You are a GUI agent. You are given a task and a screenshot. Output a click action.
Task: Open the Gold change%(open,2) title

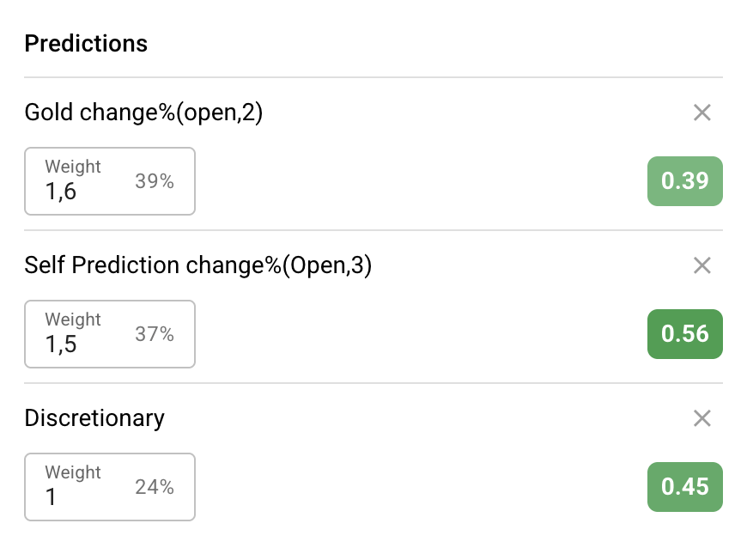pos(143,113)
